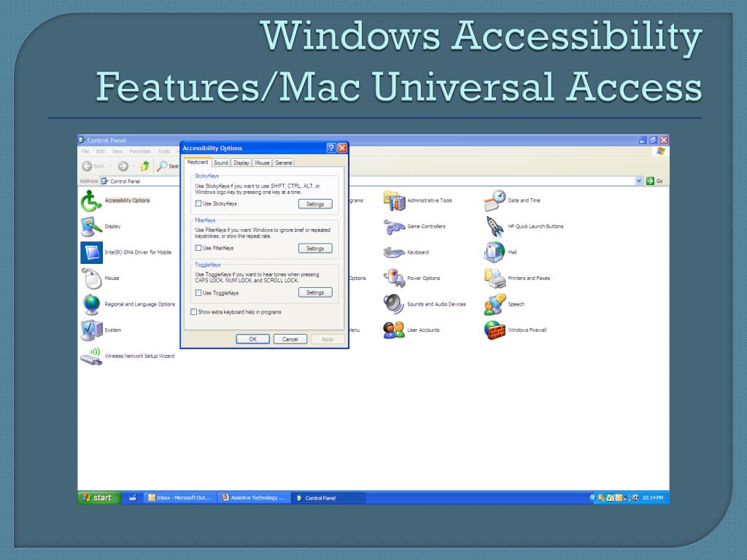This screenshot has height=560, width=747.
Task: Enable the Use StickyKeys checkbox
Action: pyautogui.click(x=198, y=203)
